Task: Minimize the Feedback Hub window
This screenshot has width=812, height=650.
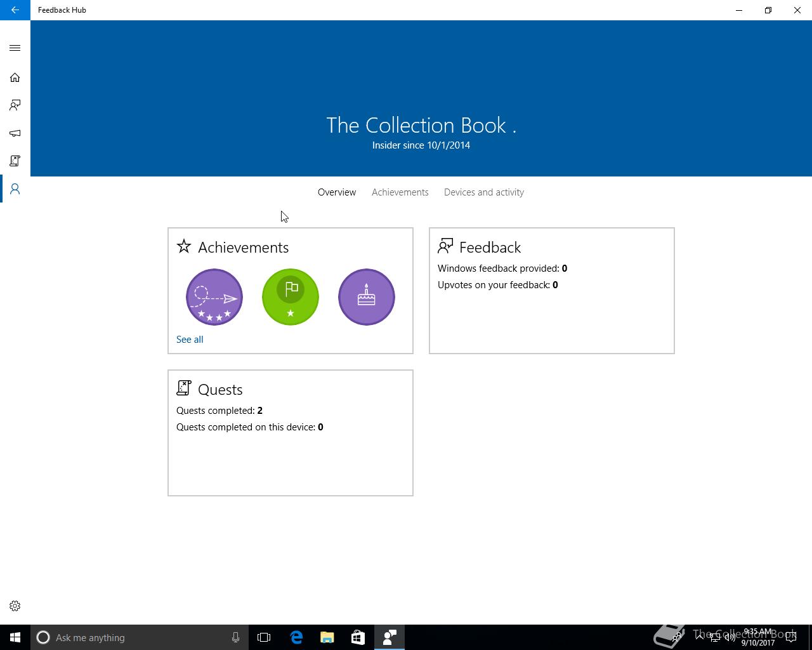Action: [x=739, y=10]
